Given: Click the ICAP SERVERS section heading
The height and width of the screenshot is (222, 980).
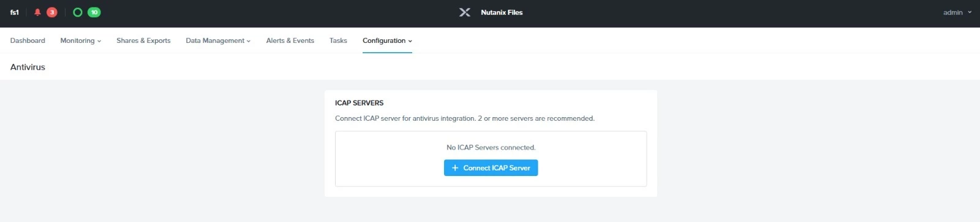Looking at the screenshot, I should coord(359,103).
